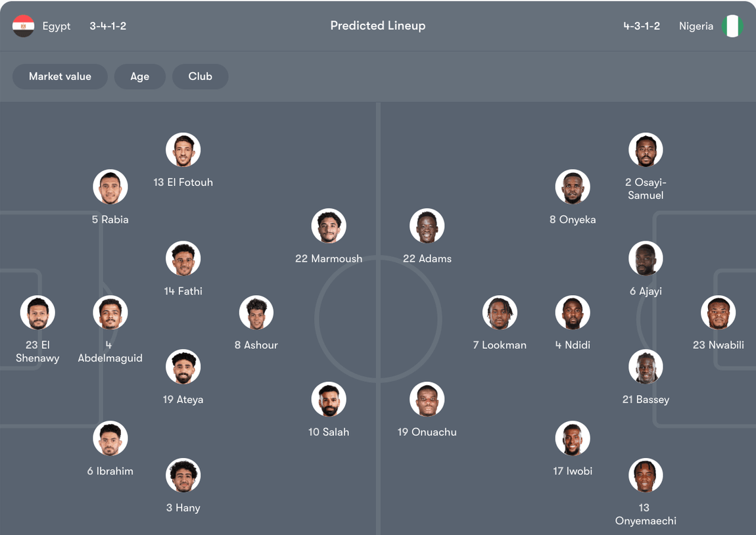The width and height of the screenshot is (756, 535).
Task: Open Salah's player avatar
Action: pos(329,400)
